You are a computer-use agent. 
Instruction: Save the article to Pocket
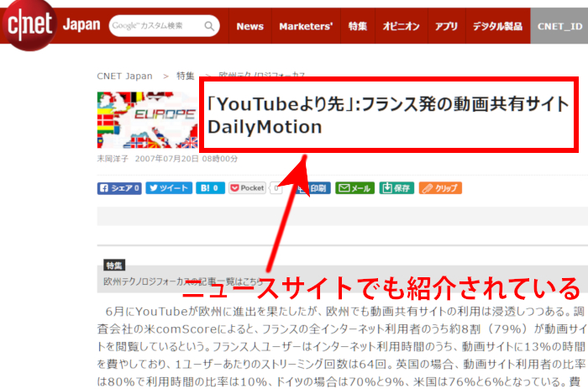click(247, 188)
